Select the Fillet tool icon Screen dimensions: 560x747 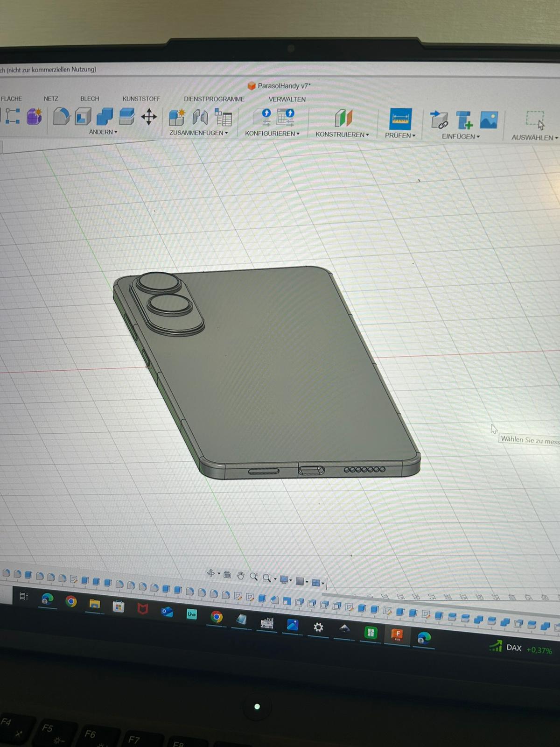(x=61, y=116)
